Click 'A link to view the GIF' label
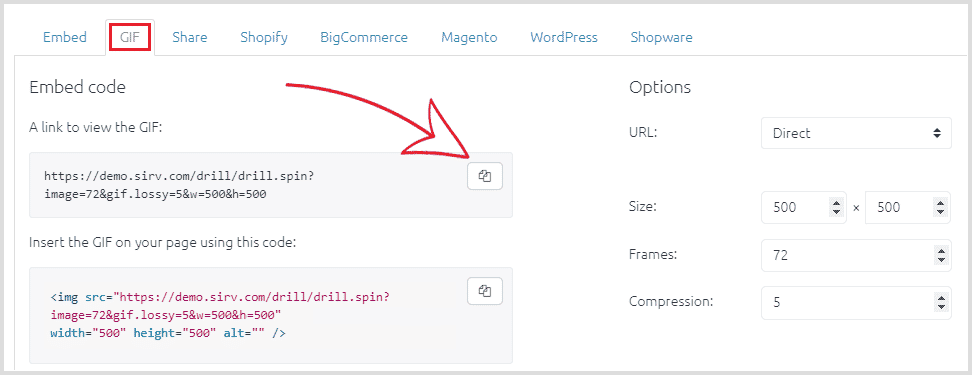This screenshot has width=972, height=375. (x=95, y=127)
